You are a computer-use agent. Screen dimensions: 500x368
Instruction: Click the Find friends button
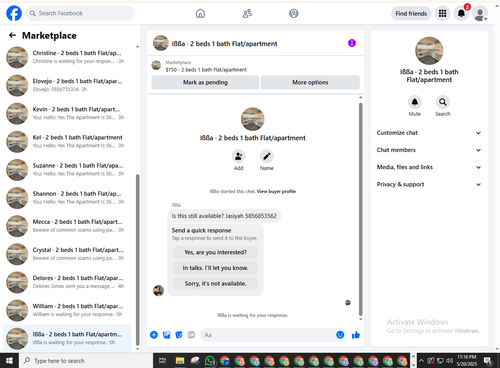pyautogui.click(x=411, y=13)
